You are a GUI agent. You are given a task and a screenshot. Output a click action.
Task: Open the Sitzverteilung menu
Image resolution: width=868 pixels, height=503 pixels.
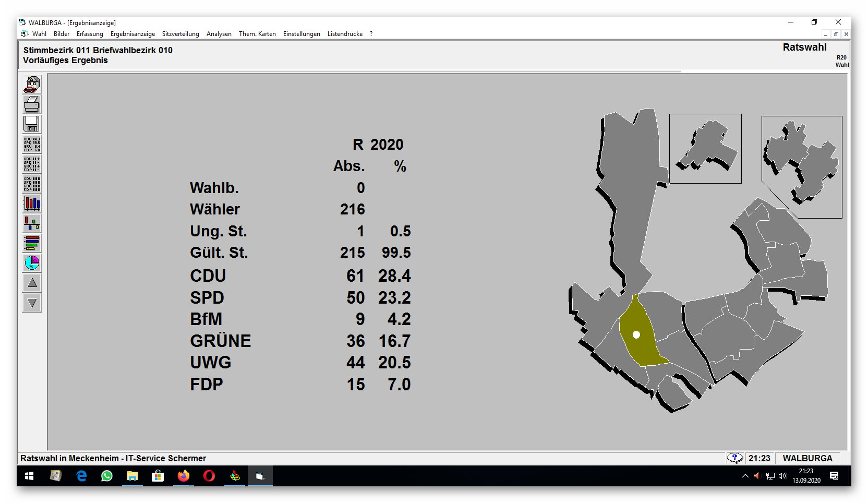pos(180,34)
